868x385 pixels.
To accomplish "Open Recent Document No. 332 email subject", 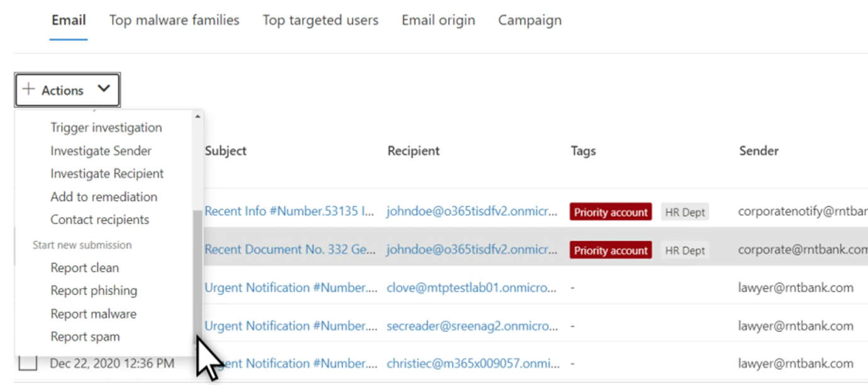I will [291, 250].
